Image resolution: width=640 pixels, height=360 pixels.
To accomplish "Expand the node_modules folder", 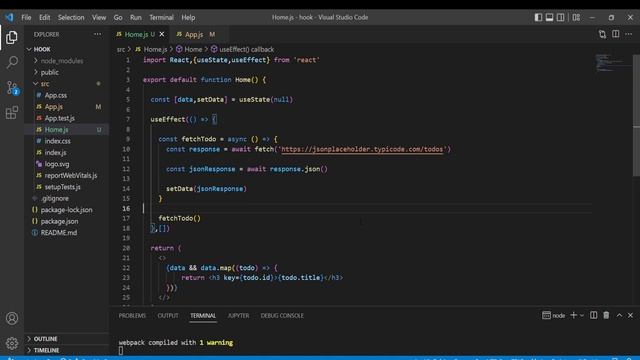I will 66,60.
